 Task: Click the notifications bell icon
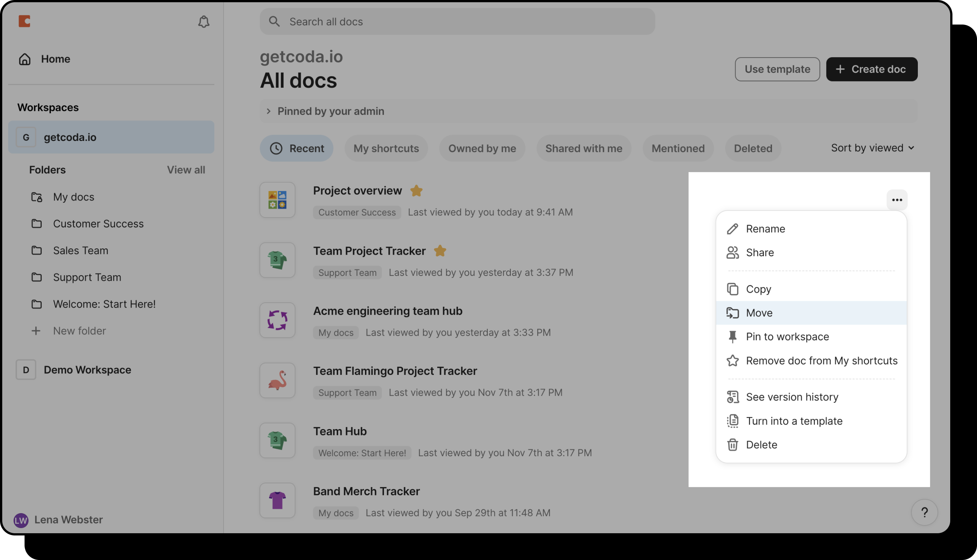point(204,22)
